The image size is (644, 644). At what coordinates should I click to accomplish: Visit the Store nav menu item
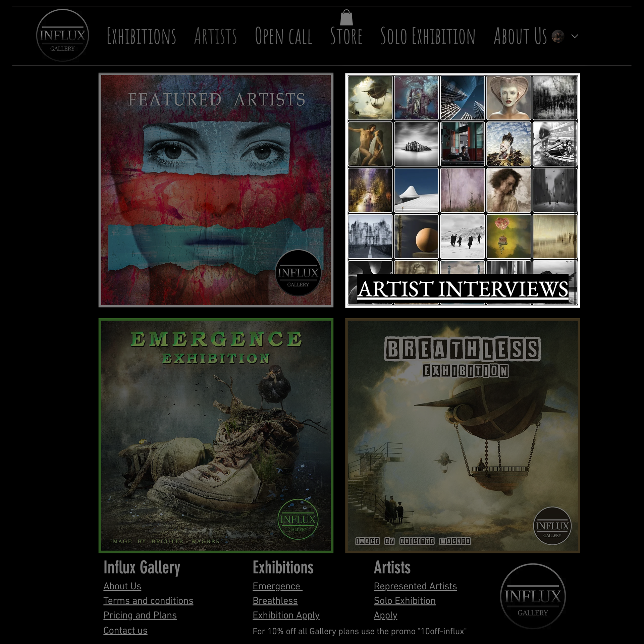click(x=346, y=36)
